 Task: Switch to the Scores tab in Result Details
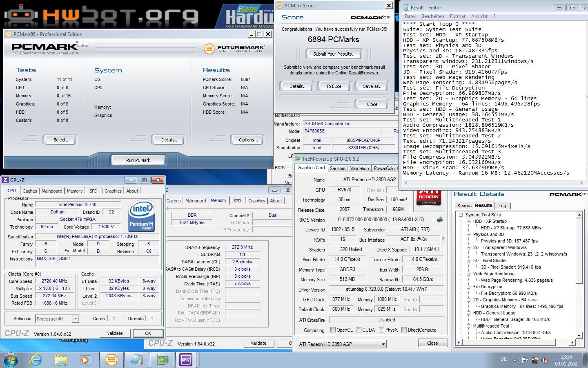(464, 206)
